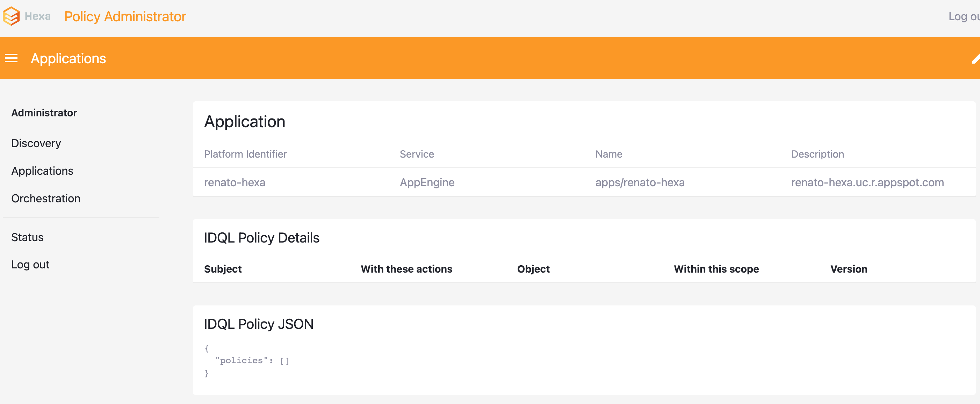Open the Discovery section
This screenshot has height=404, width=980.
click(36, 143)
